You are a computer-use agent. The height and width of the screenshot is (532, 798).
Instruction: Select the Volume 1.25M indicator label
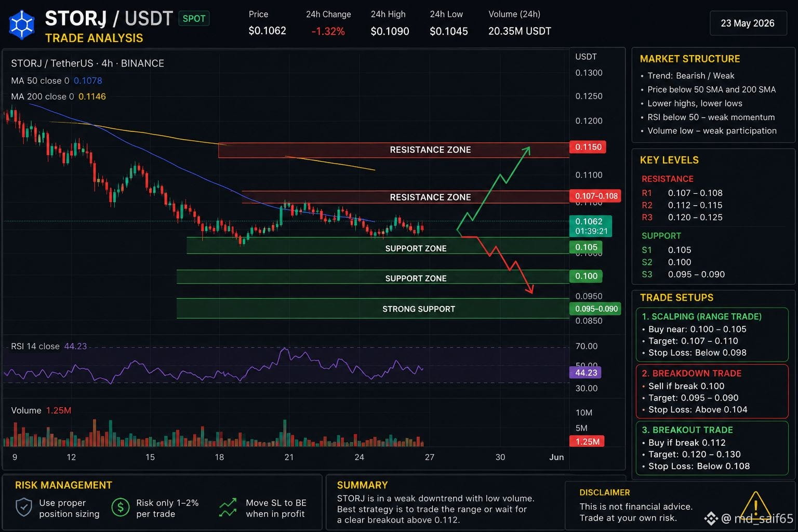click(x=41, y=410)
